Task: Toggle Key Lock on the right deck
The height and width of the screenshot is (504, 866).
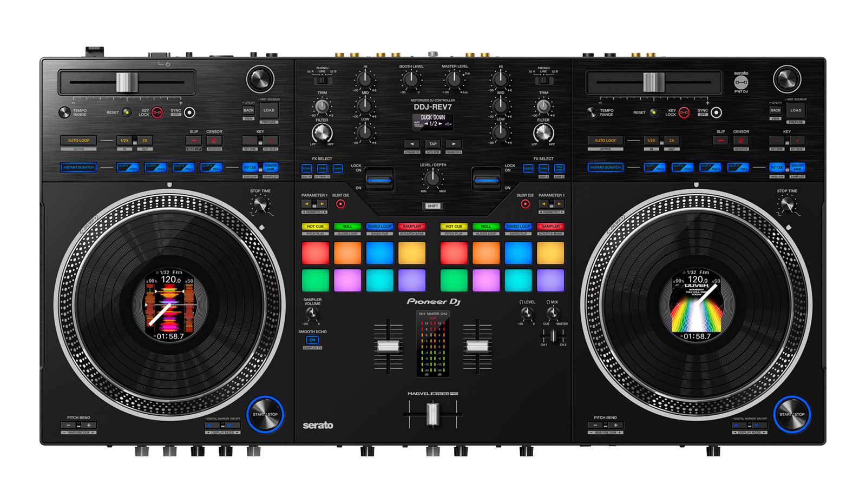Action: 684,112
